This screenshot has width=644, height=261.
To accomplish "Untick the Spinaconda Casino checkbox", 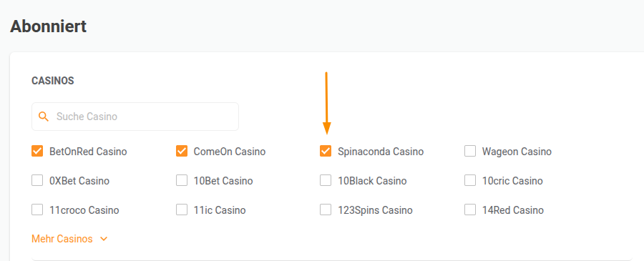I will pos(326,152).
